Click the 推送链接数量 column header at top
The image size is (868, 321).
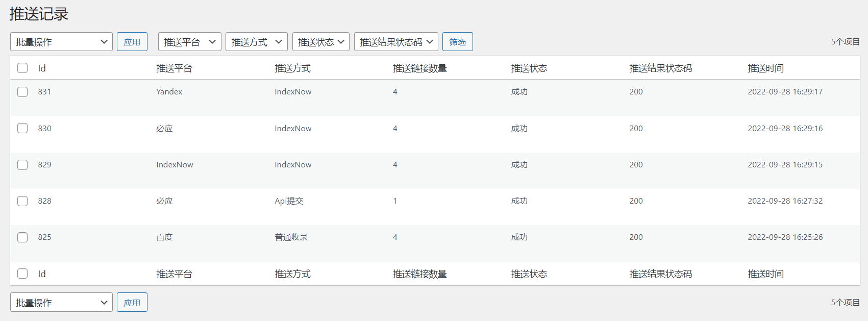tap(420, 68)
